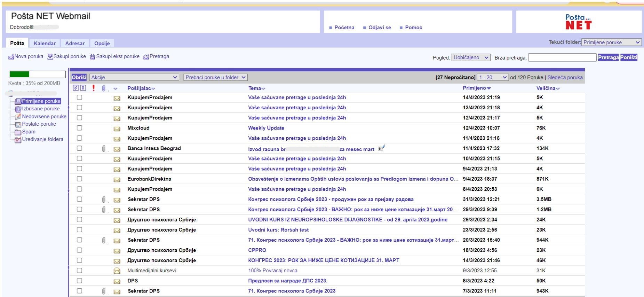Open the Tekući folder dropdown

point(611,42)
